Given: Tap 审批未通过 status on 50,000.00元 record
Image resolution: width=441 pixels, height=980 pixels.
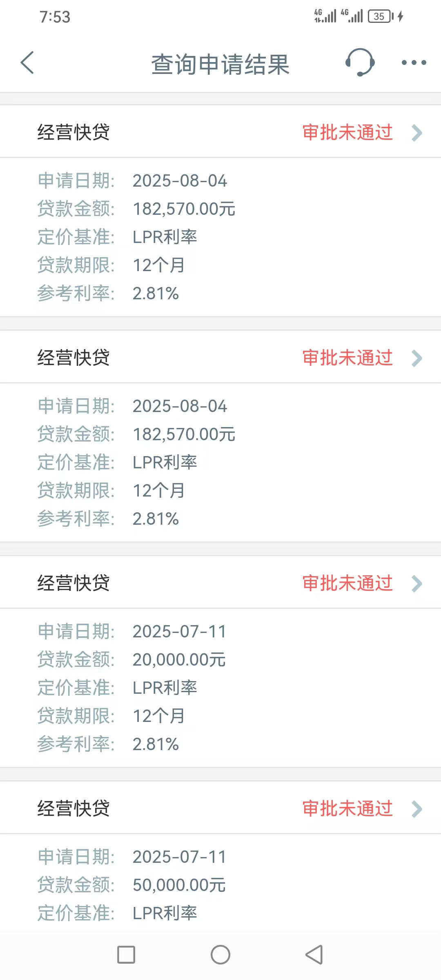Looking at the screenshot, I should click(x=347, y=808).
